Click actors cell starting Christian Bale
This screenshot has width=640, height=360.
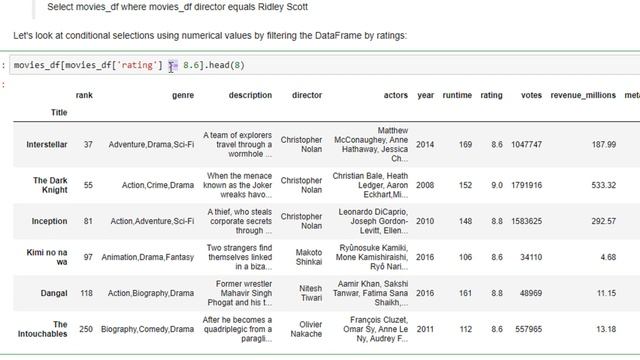click(x=370, y=185)
